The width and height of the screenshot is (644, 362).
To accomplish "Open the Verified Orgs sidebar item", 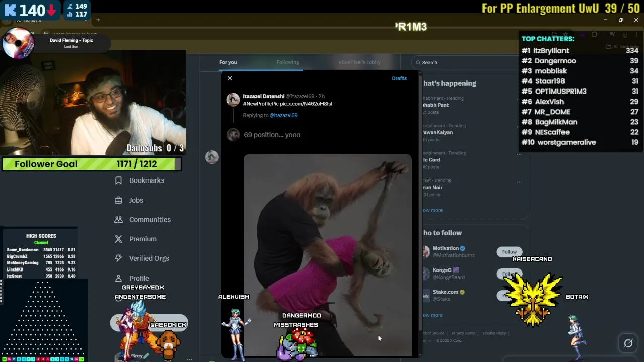I will pyautogui.click(x=141, y=258).
